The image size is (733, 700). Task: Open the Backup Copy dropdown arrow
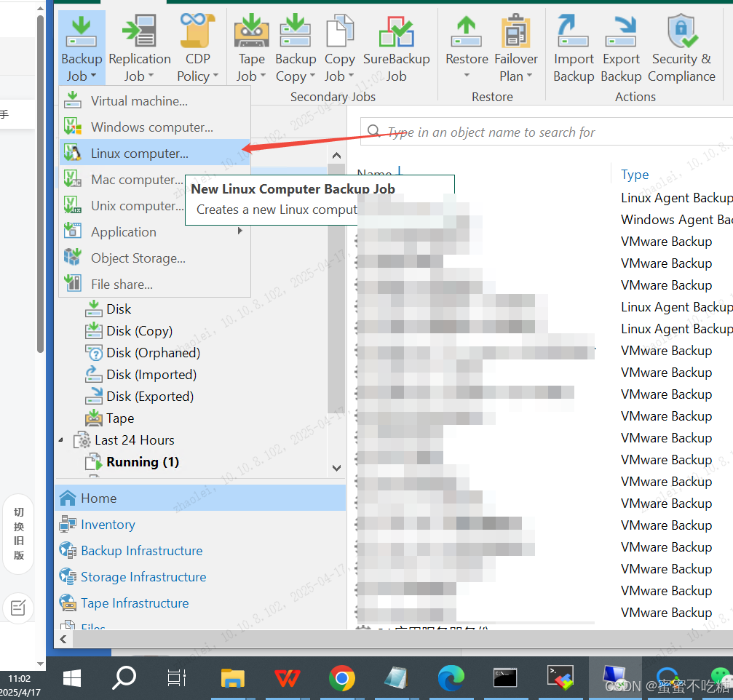pyautogui.click(x=312, y=76)
